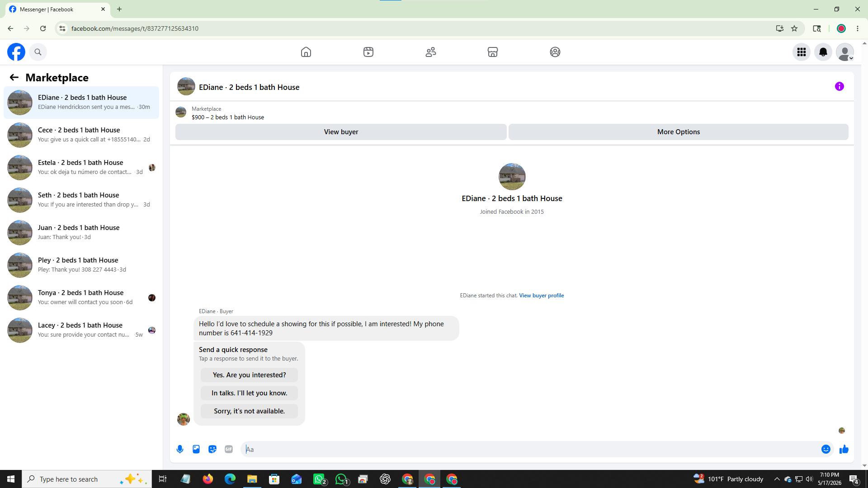Open Chrome's three-dot menu
The image size is (868, 488).
[858, 28]
